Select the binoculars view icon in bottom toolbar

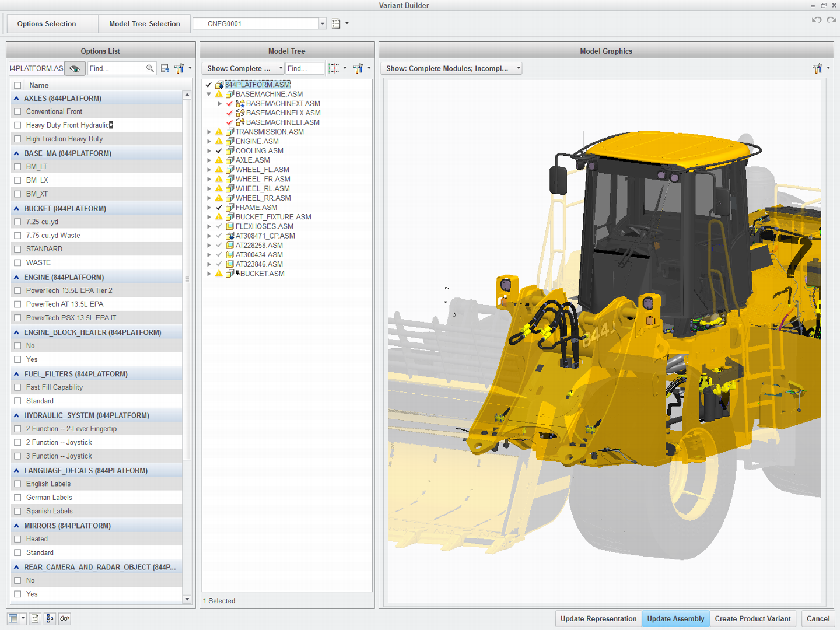(x=64, y=618)
